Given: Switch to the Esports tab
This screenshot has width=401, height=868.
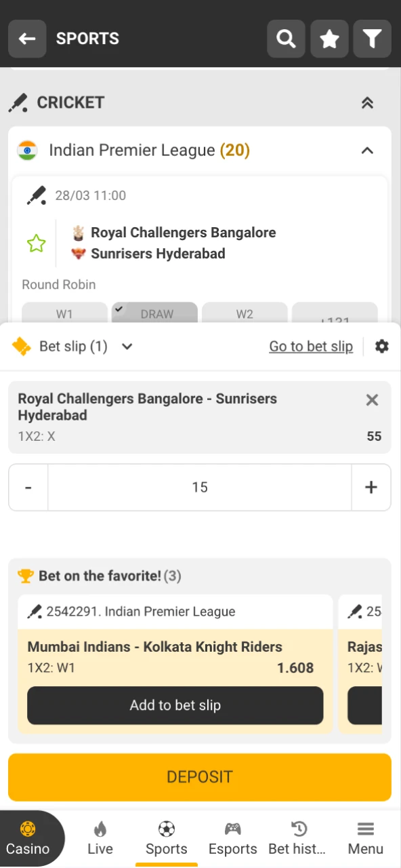Looking at the screenshot, I should point(232,837).
